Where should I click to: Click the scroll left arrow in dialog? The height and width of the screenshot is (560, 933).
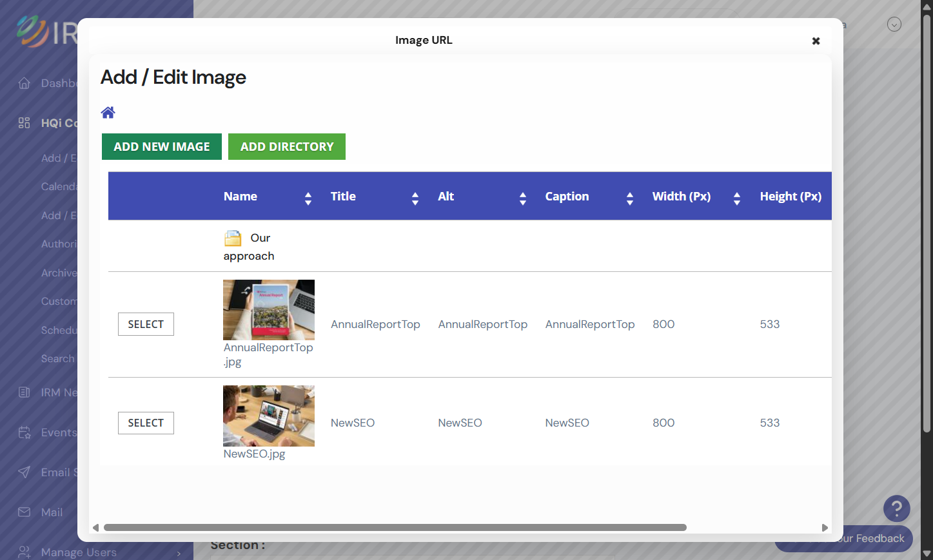[x=95, y=528]
